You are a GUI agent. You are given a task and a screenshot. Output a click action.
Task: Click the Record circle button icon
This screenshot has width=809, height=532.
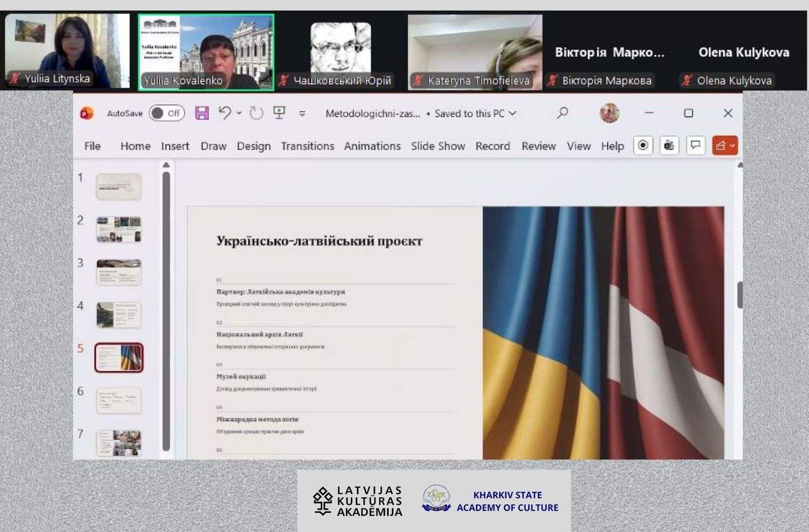point(643,146)
